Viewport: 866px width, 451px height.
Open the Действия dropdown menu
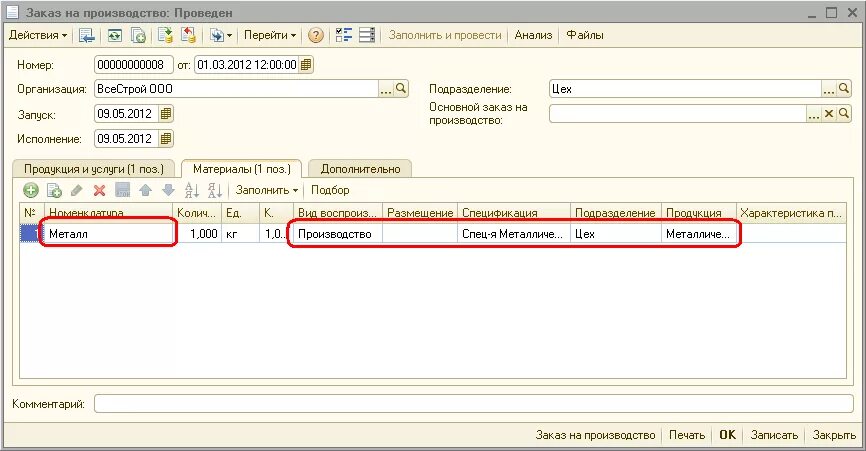(38, 35)
